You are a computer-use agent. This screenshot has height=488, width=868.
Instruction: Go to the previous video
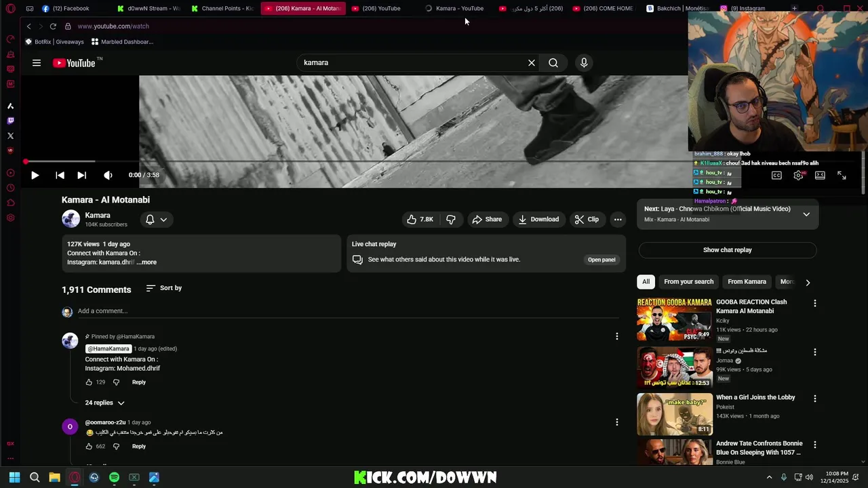(x=60, y=175)
